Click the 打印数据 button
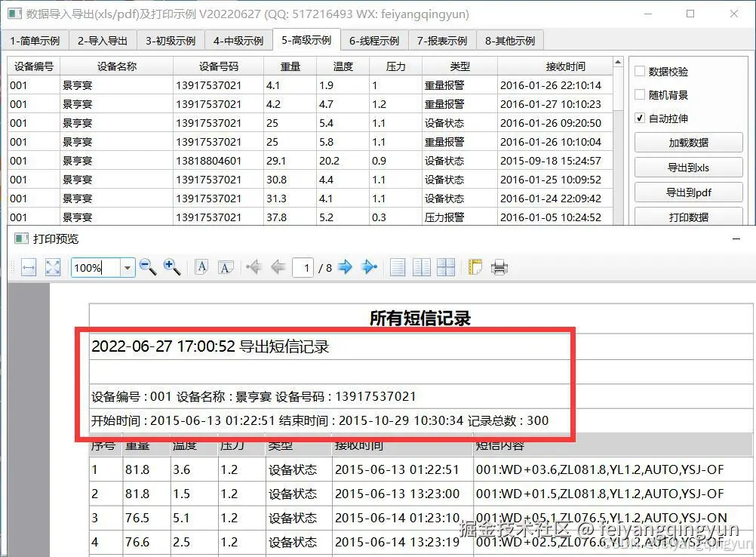The height and width of the screenshot is (557, 756). (689, 217)
